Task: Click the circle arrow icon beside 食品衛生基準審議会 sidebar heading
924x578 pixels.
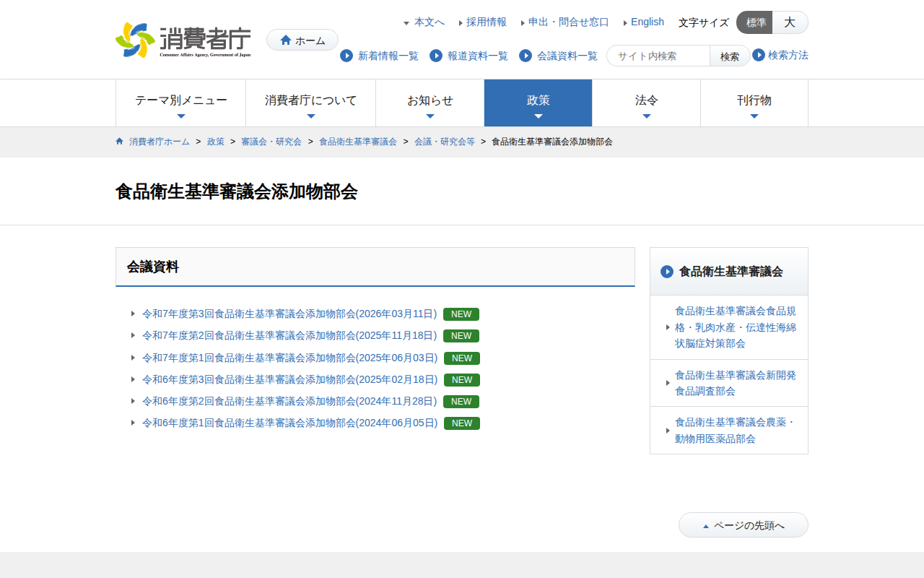Action: pos(667,272)
